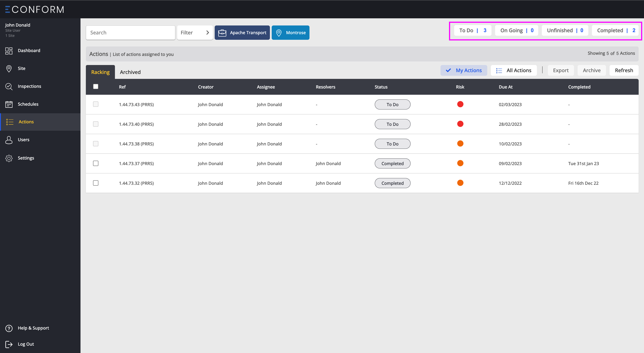644x353 pixels.
Task: Click the Log Out arrow icon
Action: tap(9, 344)
